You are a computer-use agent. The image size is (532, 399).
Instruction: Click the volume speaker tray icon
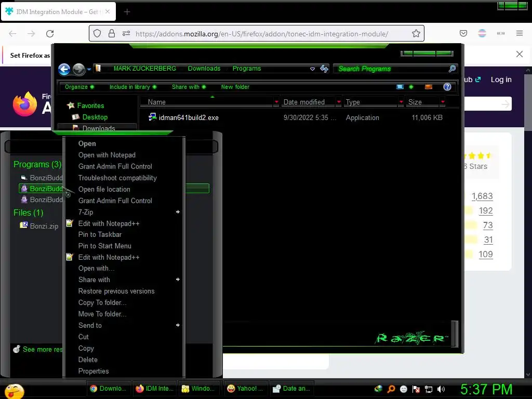[441, 389]
